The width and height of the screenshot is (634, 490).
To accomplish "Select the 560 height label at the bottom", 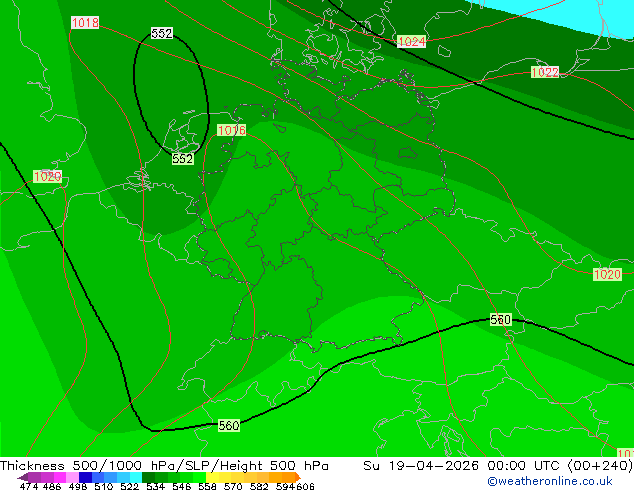I will pyautogui.click(x=229, y=425).
